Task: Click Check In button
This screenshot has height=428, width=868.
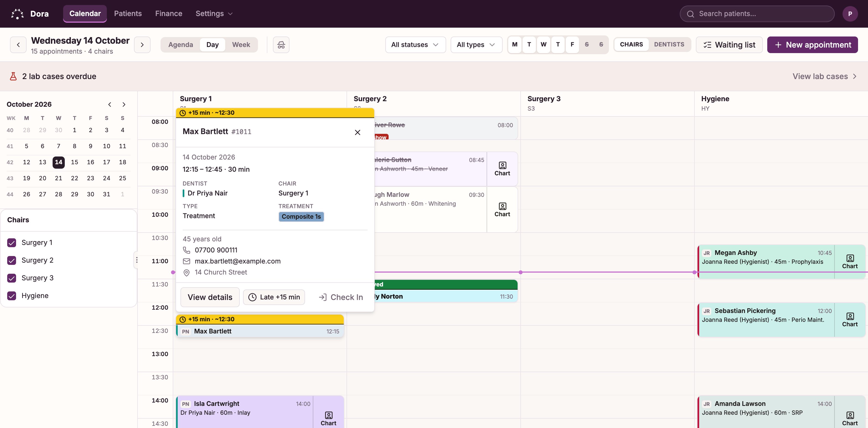Action: pyautogui.click(x=341, y=297)
